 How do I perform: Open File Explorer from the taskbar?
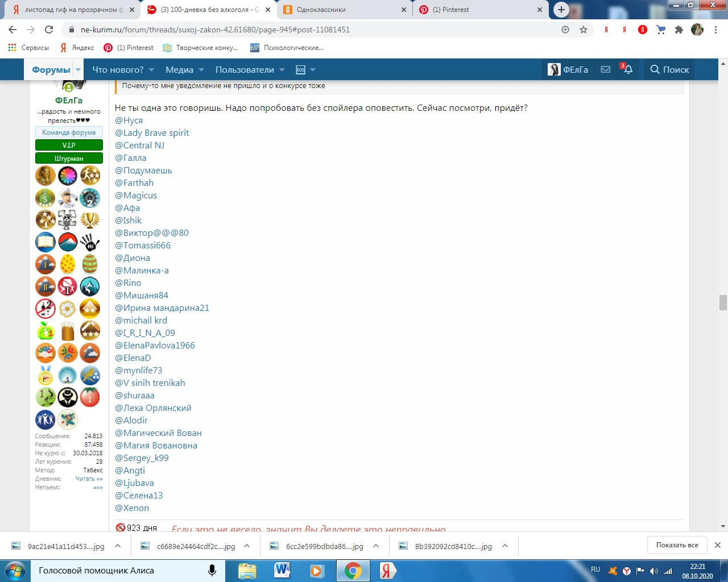click(247, 571)
